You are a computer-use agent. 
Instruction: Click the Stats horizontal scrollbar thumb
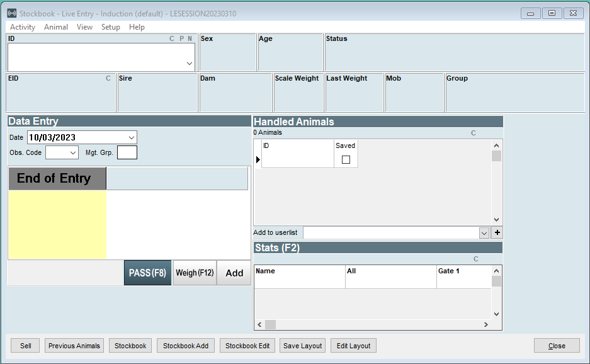pyautogui.click(x=271, y=324)
